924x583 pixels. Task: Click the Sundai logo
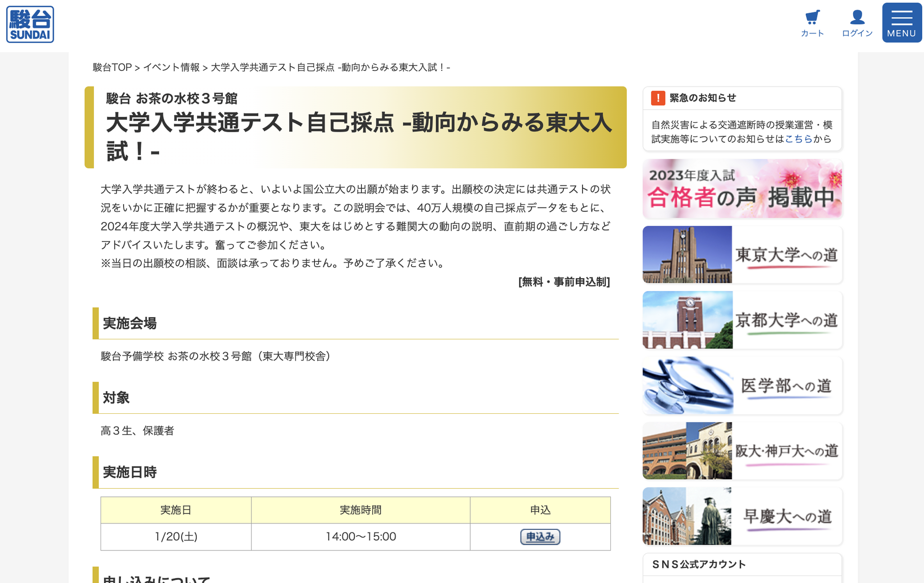click(x=30, y=24)
